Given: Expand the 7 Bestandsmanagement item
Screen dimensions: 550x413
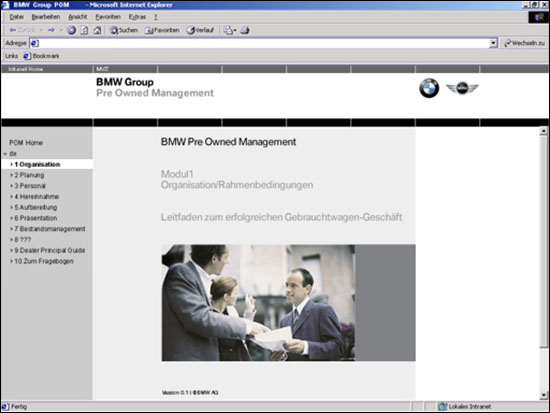Looking at the screenshot, I should tap(48, 229).
